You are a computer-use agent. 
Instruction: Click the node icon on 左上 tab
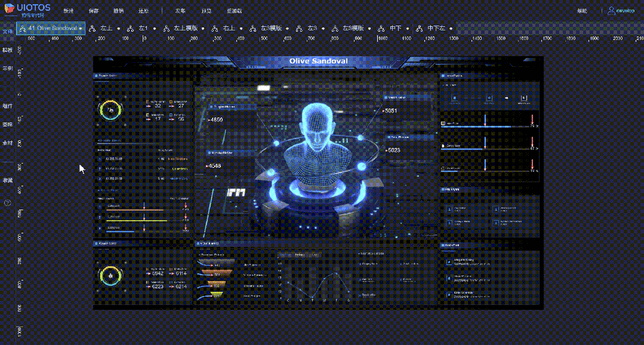tap(92, 28)
